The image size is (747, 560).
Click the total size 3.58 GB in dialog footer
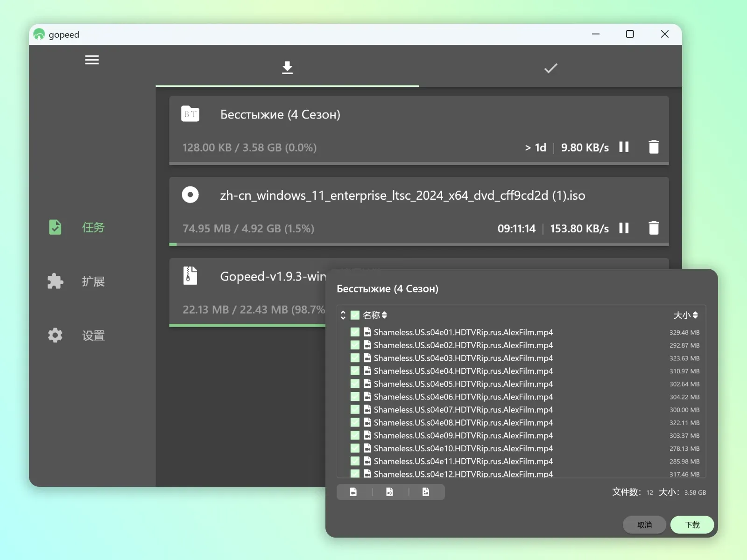click(x=695, y=492)
